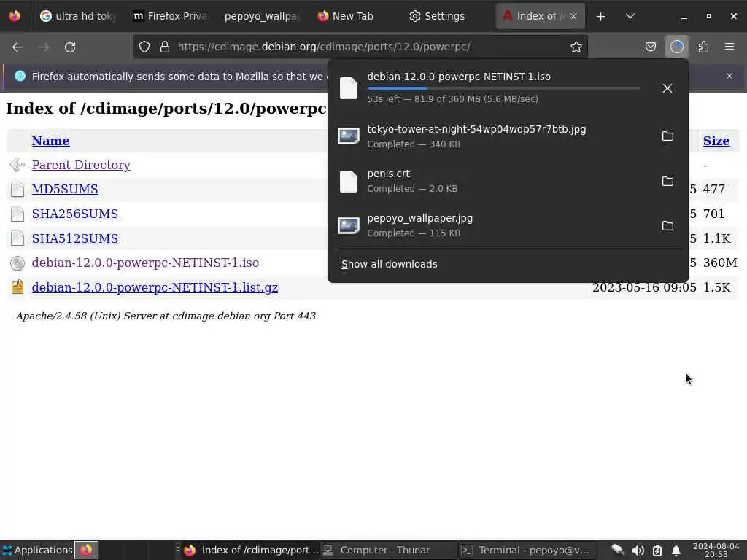The image size is (747, 560).
Task: Toggle the downloads panel button
Action: (x=676, y=47)
